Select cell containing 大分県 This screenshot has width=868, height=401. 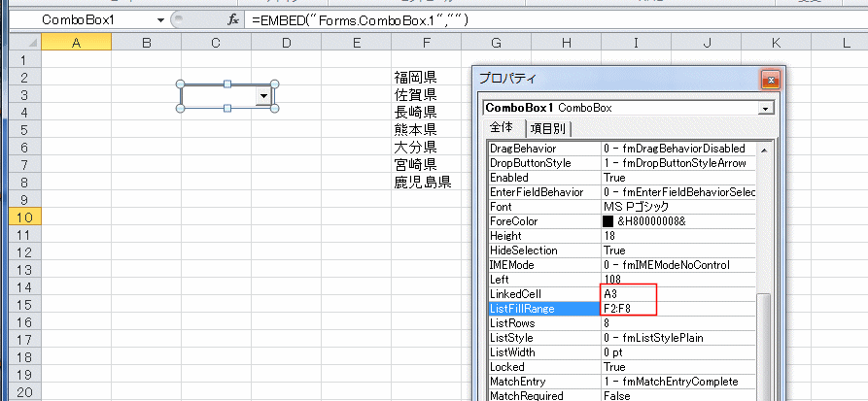426,148
